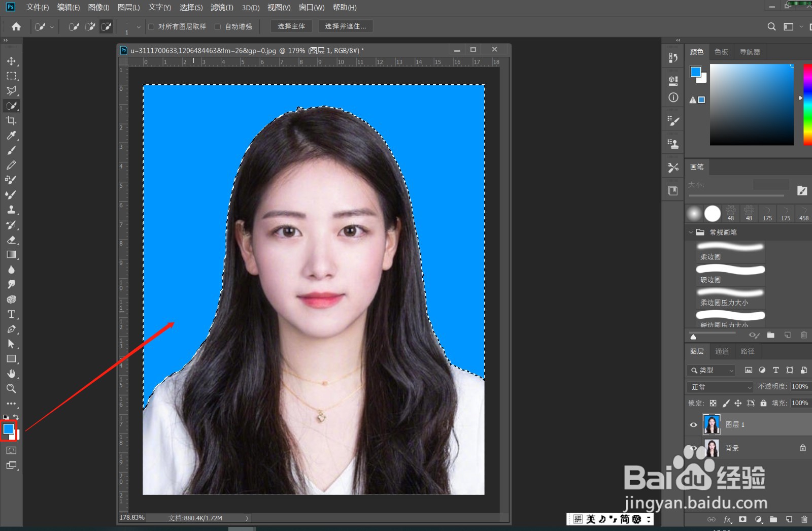The width and height of the screenshot is (812, 531).
Task: Open the 图像 menu
Action: click(x=98, y=7)
